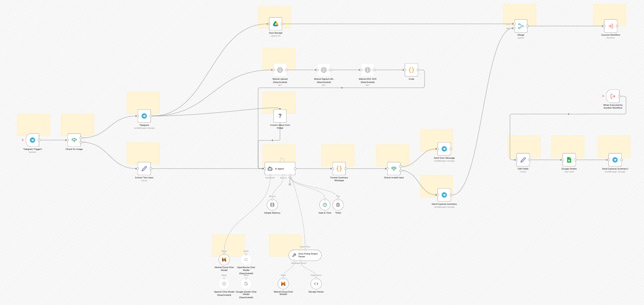Image resolution: width=644 pixels, height=305 pixels.
Task: Click the Google Sheets node
Action: pos(569,160)
